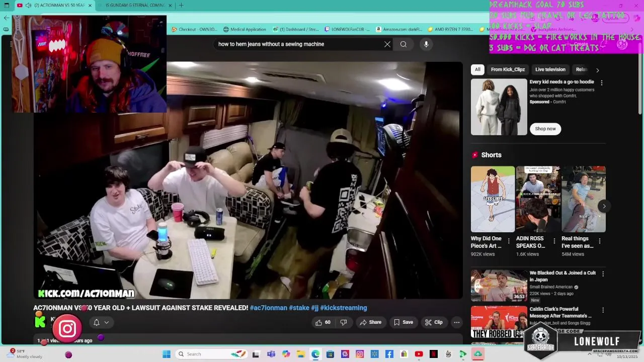This screenshot has width=644, height=362.
Task: Mute the tab via its speaker icon
Action: click(x=28, y=6)
